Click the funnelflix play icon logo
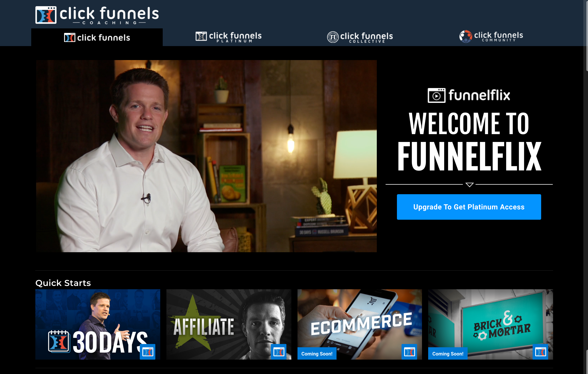Screen dimensions: 588x374 [x=436, y=96]
